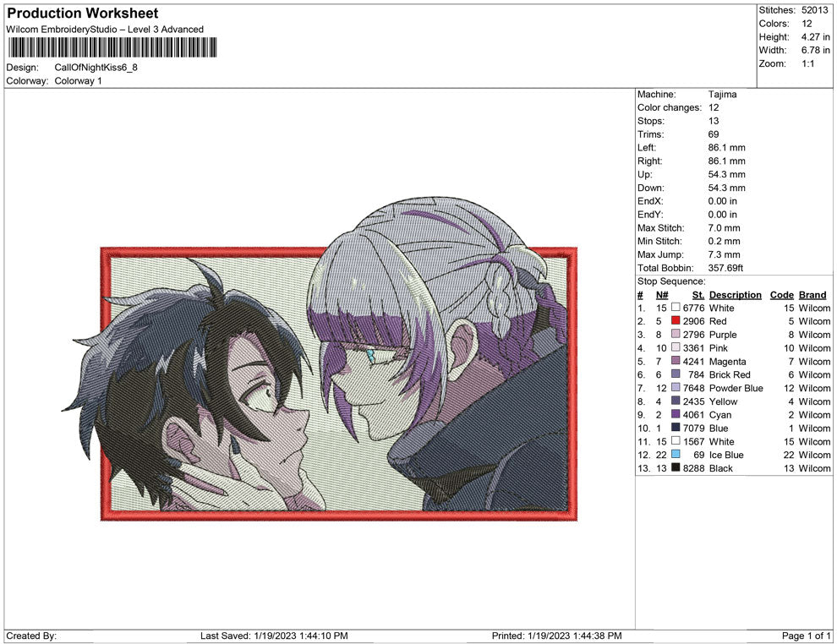837x644 pixels.
Task: Select the white swatch for 1567 White
Action: [676, 440]
